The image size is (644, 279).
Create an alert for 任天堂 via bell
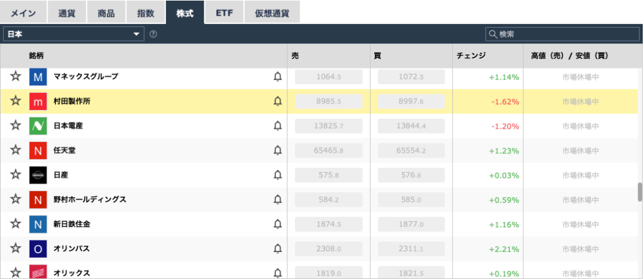(x=277, y=151)
